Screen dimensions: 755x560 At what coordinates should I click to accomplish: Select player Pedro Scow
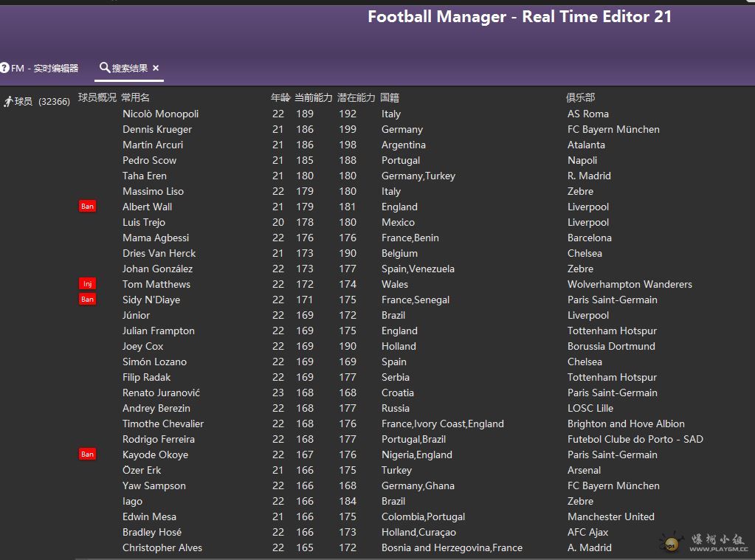point(149,160)
